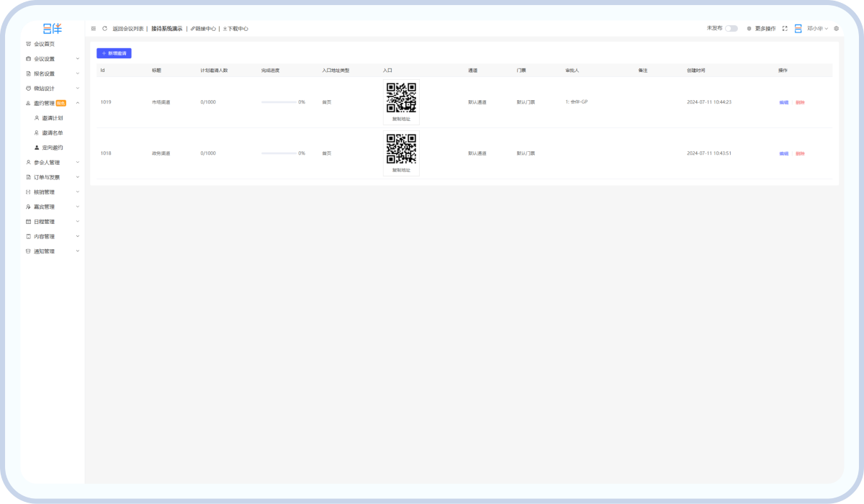Go back via 返回会议列表 link
This screenshot has width=864, height=504.
coord(128,29)
